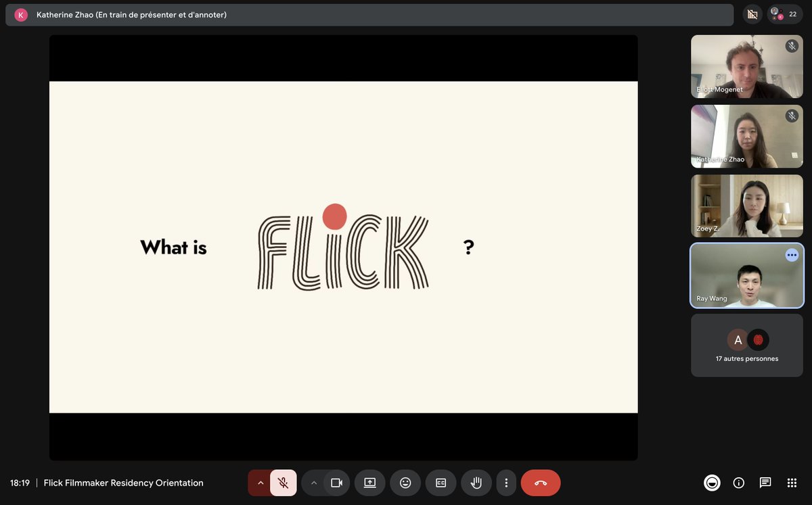Viewport: 812px width, 505px height.
Task: Click the 18:19 clock text
Action: click(20, 483)
